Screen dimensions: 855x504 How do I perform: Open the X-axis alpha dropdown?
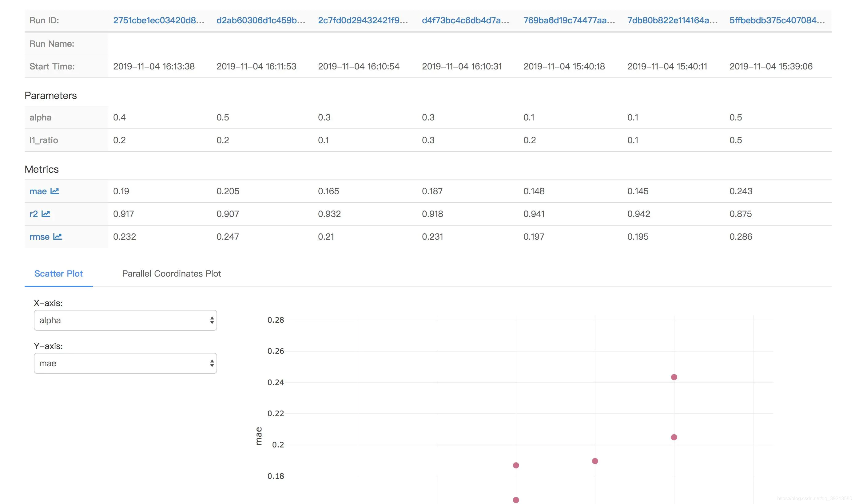[125, 320]
